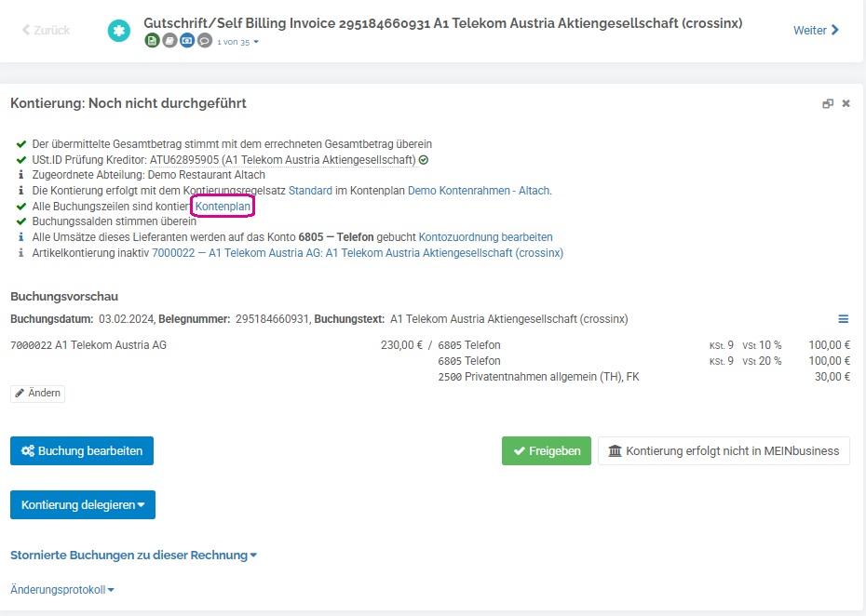
Task: Open the '1 von 35' invoice position dropdown
Action: click(237, 42)
